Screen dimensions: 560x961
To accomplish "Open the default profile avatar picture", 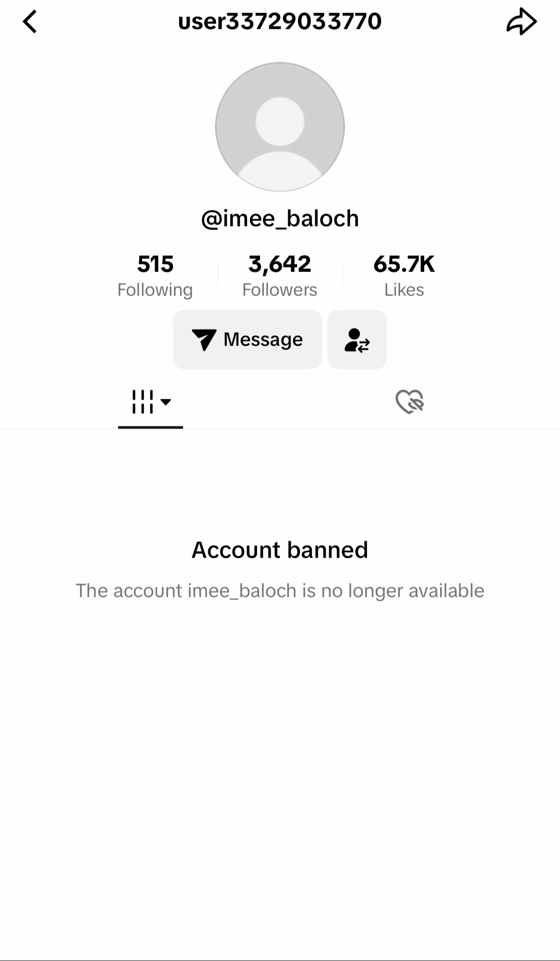I will click(x=280, y=127).
